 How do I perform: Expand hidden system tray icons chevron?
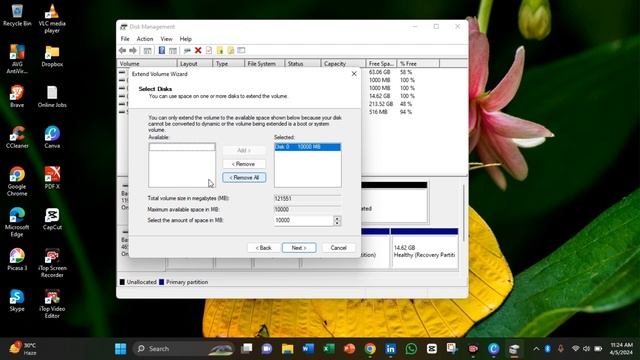pyautogui.click(x=536, y=349)
